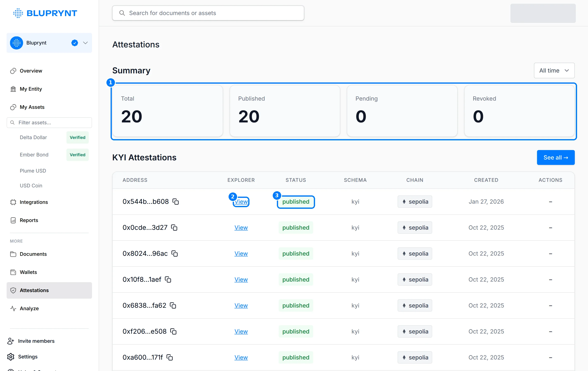Image resolution: width=588 pixels, height=371 pixels.
Task: Click See all KYI attestations button
Action: tap(556, 157)
